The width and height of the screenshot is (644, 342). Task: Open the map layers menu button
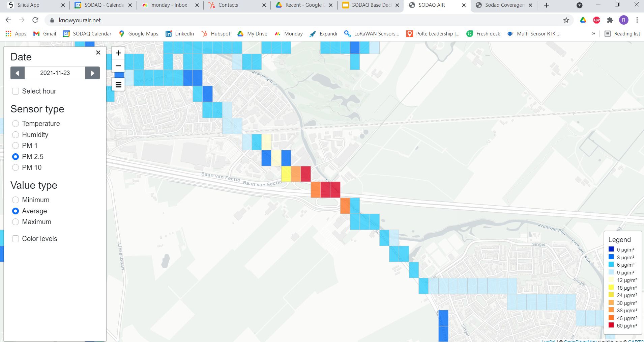pyautogui.click(x=118, y=84)
